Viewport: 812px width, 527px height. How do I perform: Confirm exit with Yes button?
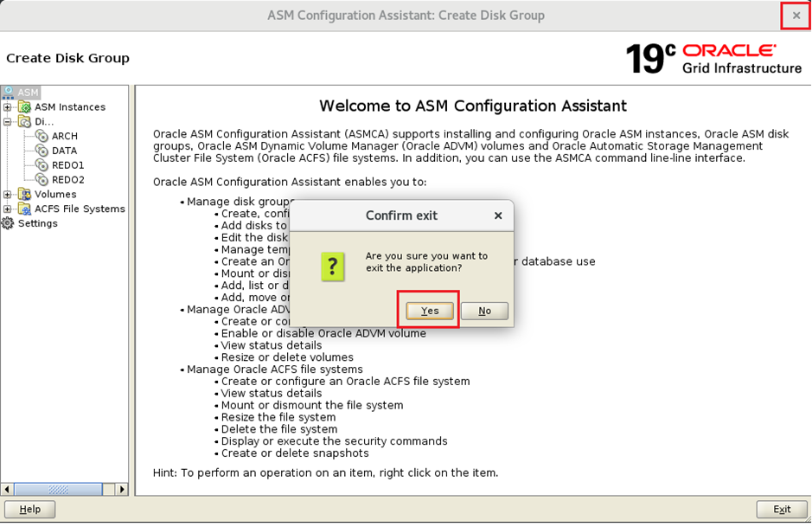pos(429,311)
